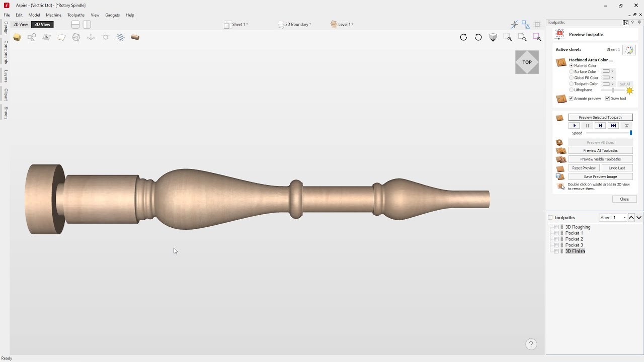
Task: Click the horizontal split view layout icon
Action: tap(75, 24)
